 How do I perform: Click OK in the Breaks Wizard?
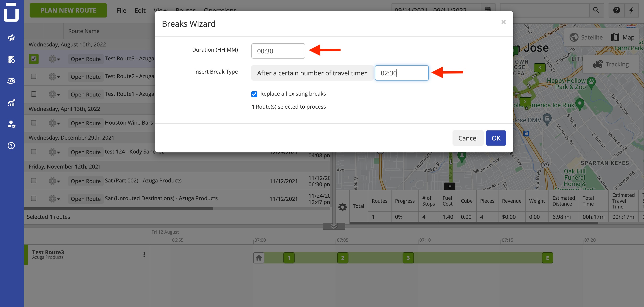496,138
